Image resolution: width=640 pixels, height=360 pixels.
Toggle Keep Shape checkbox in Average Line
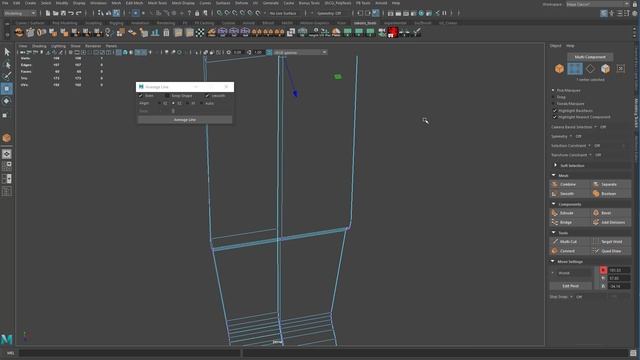coord(167,96)
